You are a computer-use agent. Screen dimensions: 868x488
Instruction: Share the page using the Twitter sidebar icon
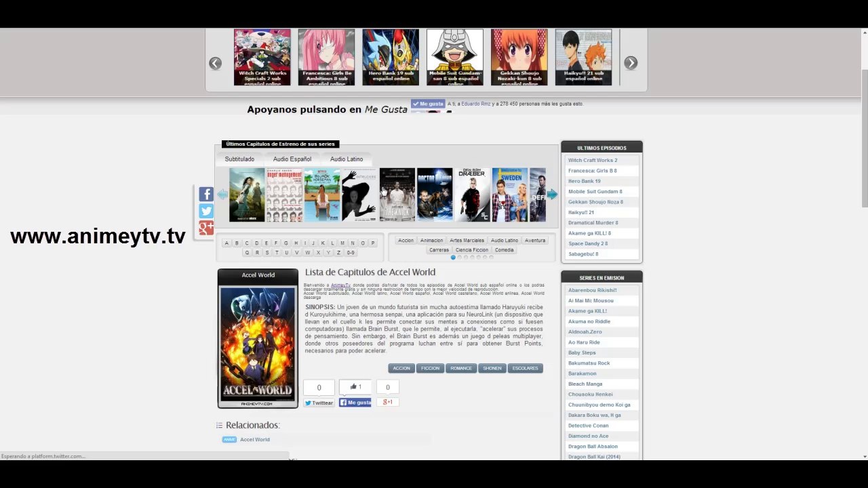pos(206,211)
